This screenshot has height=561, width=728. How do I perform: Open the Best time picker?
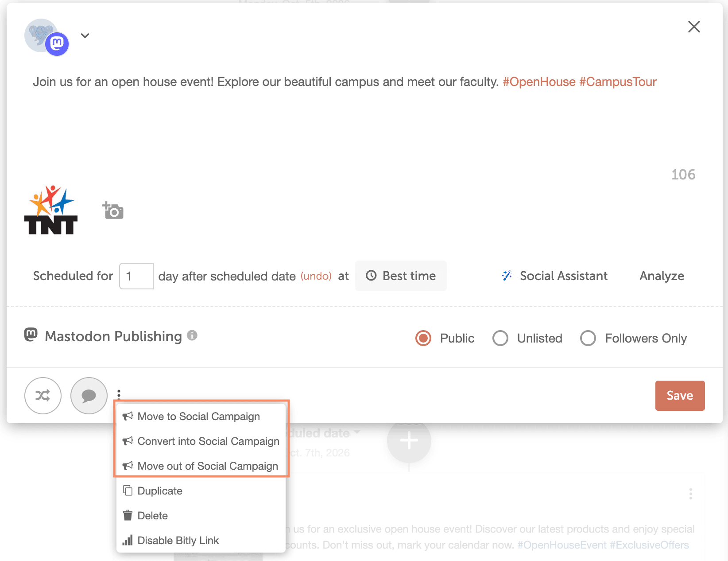pyautogui.click(x=401, y=276)
